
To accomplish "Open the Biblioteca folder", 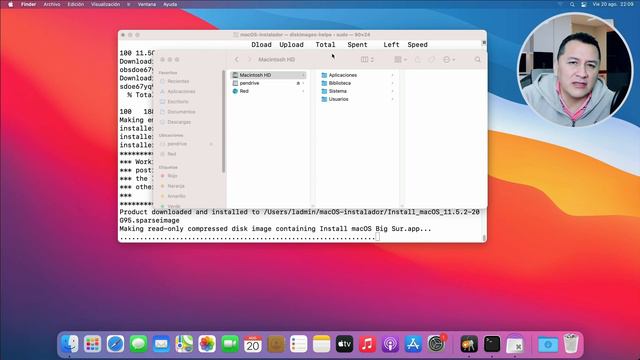I will tap(358, 83).
